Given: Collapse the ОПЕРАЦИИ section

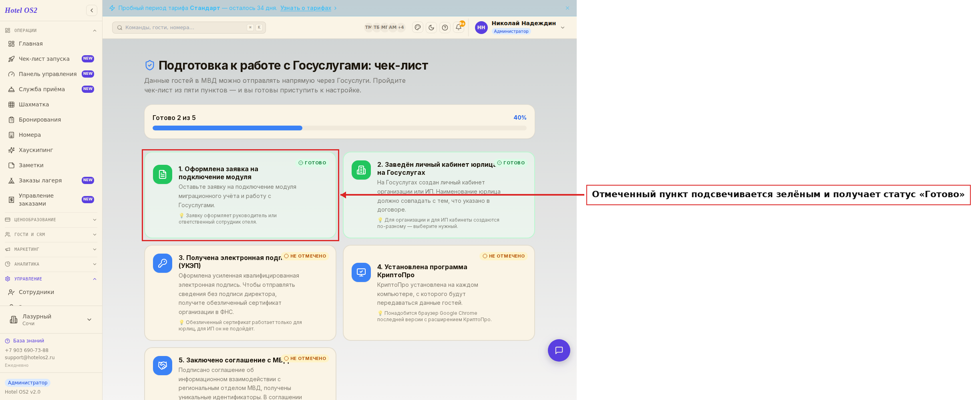Looking at the screenshot, I should pos(51,30).
